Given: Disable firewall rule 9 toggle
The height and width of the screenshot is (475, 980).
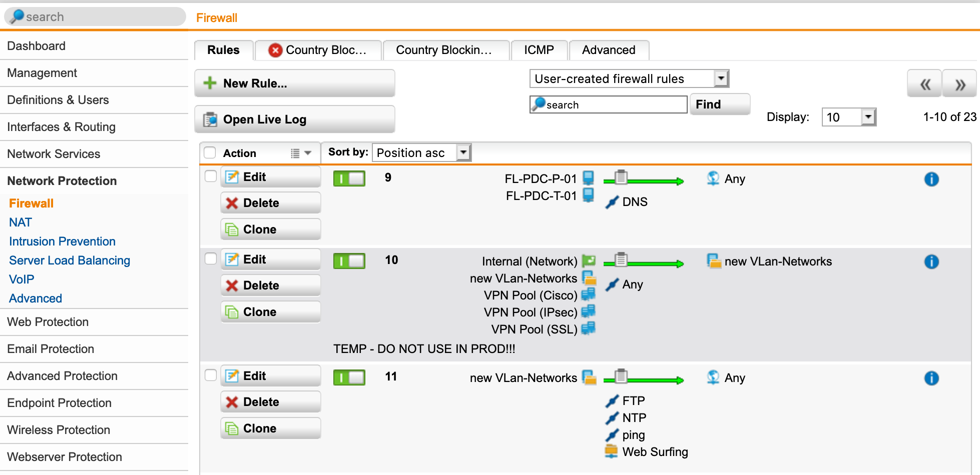Looking at the screenshot, I should [349, 178].
